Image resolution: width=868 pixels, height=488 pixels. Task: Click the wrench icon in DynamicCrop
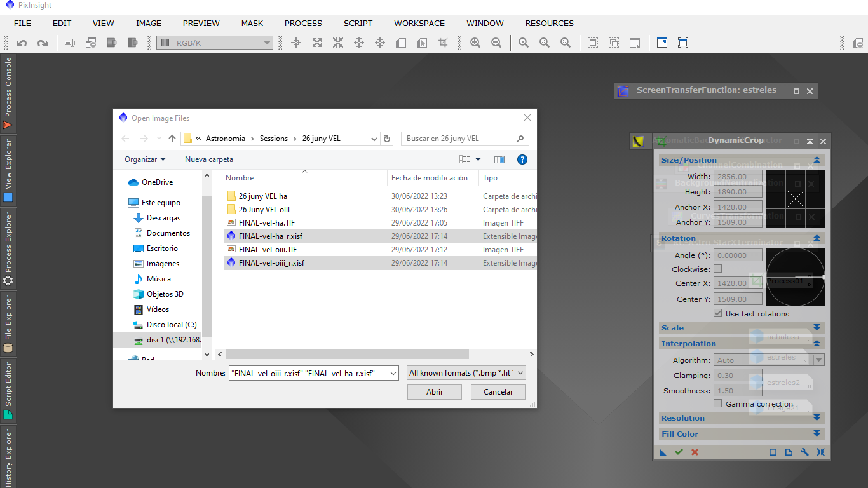pyautogui.click(x=804, y=452)
